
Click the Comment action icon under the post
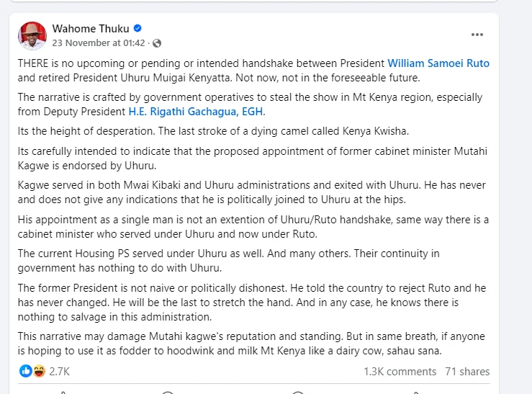pyautogui.click(x=168, y=393)
